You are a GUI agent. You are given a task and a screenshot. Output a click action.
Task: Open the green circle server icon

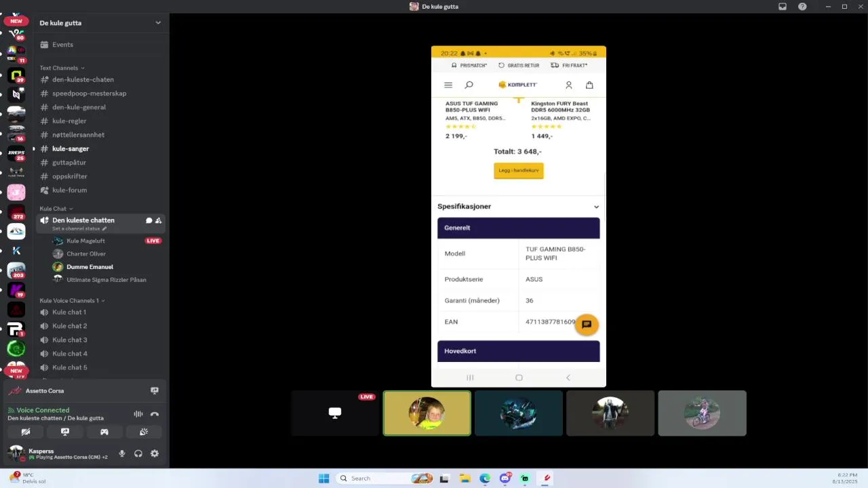pyautogui.click(x=16, y=348)
